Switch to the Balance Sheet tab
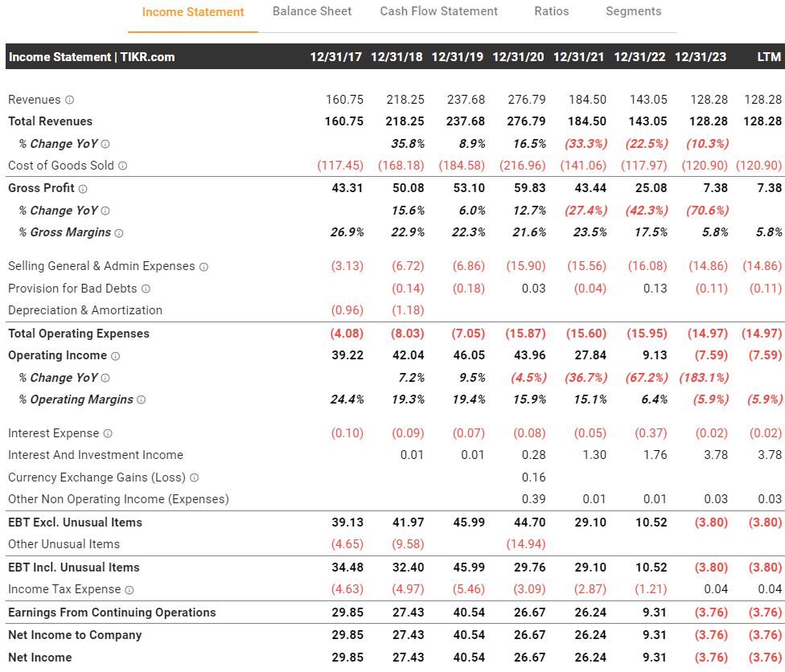785x672 pixels. tap(312, 11)
